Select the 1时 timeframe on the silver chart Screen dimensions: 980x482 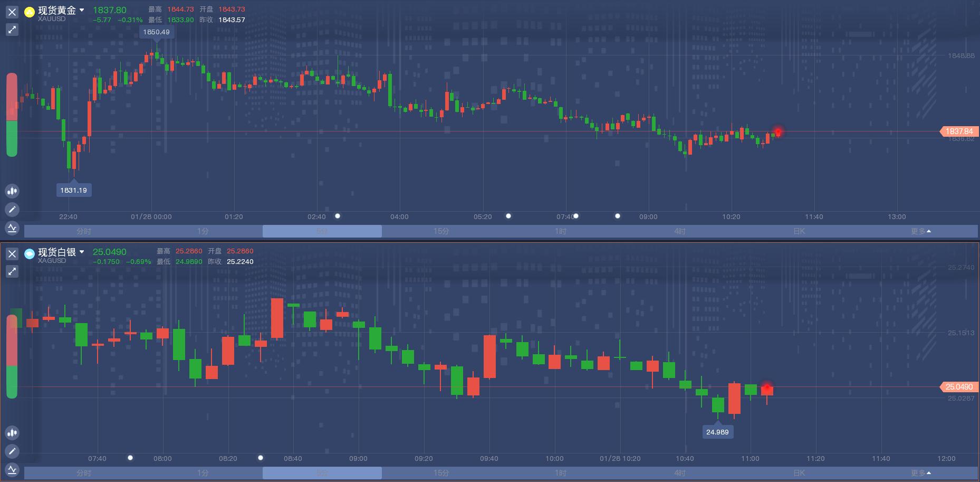pos(561,473)
